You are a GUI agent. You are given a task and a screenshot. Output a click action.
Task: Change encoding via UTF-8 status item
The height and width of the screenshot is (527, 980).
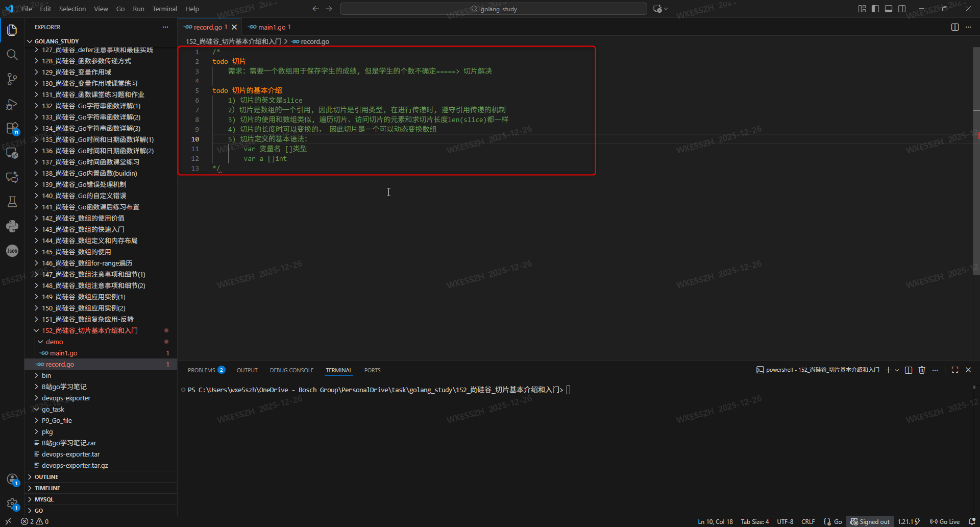coord(785,521)
